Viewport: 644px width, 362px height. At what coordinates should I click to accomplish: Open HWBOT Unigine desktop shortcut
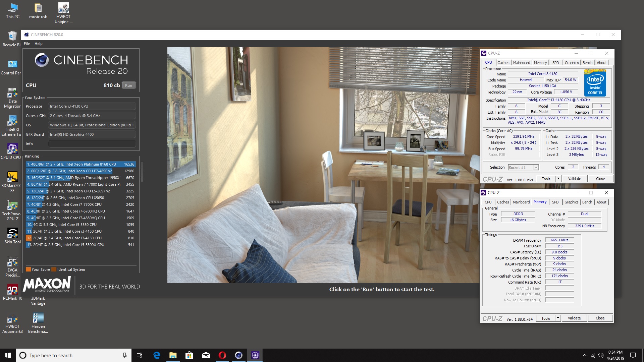[63, 13]
